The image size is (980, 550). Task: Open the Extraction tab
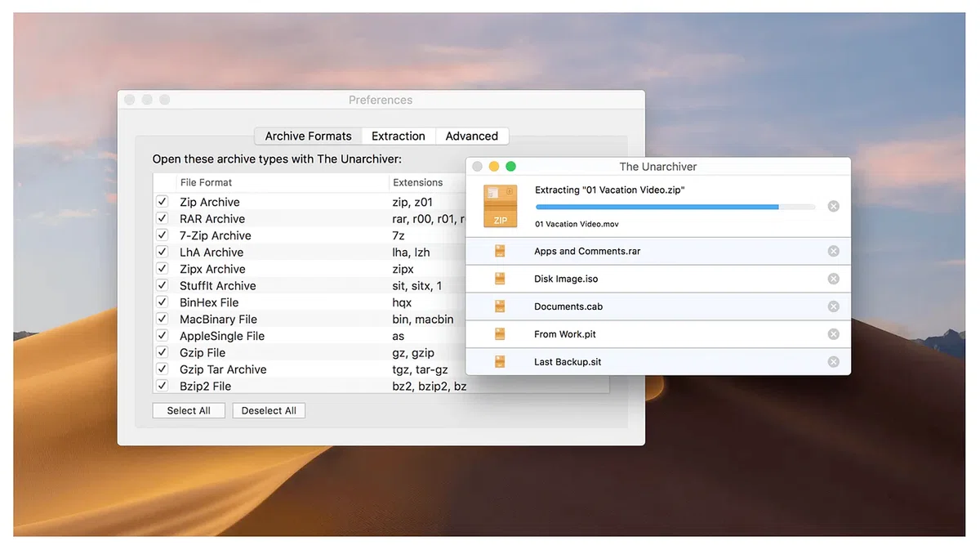coord(399,136)
